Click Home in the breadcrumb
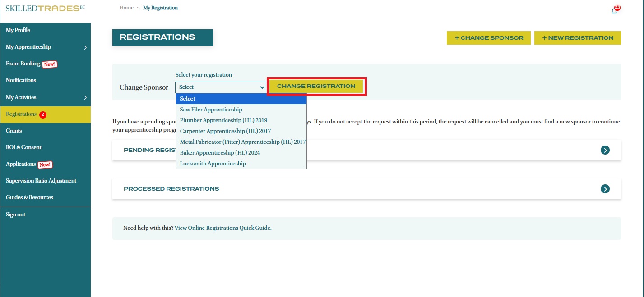 click(126, 8)
